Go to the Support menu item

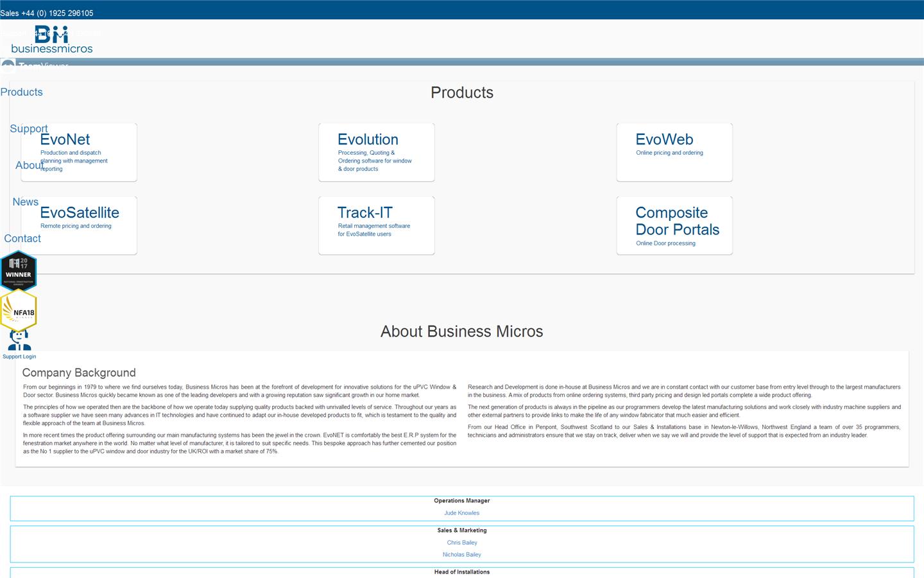click(x=28, y=129)
